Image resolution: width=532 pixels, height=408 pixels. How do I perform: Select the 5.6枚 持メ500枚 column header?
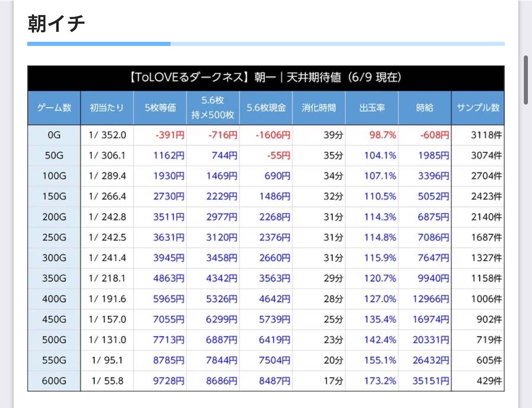pos(212,108)
